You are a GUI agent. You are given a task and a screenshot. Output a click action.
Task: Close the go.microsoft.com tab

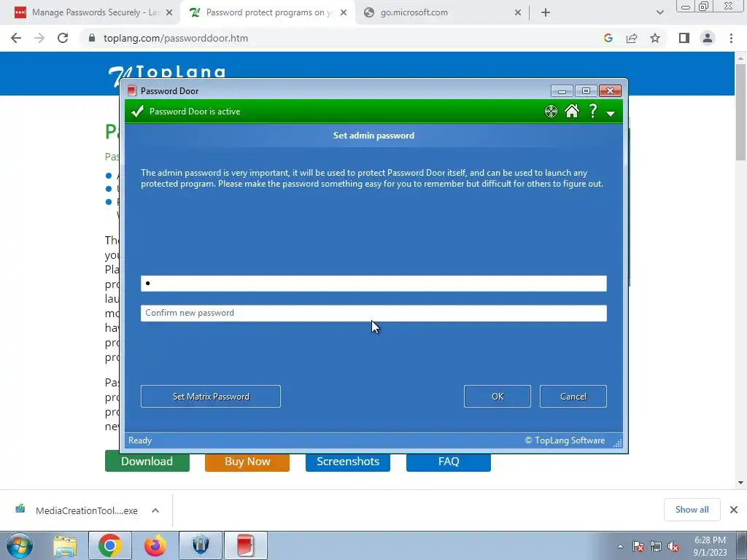tap(518, 13)
